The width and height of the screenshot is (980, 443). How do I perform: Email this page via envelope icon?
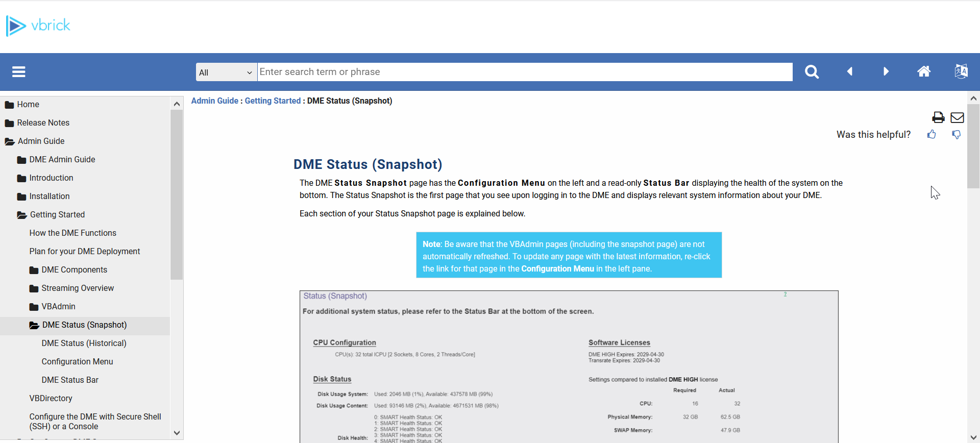pos(957,118)
